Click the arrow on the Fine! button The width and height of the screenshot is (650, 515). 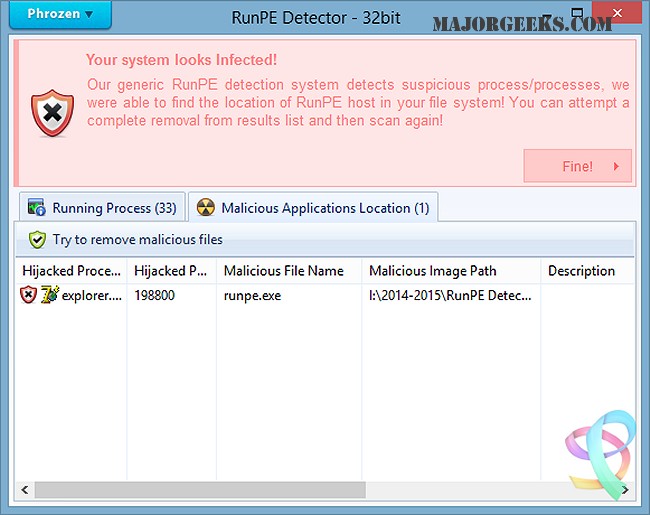(x=616, y=166)
